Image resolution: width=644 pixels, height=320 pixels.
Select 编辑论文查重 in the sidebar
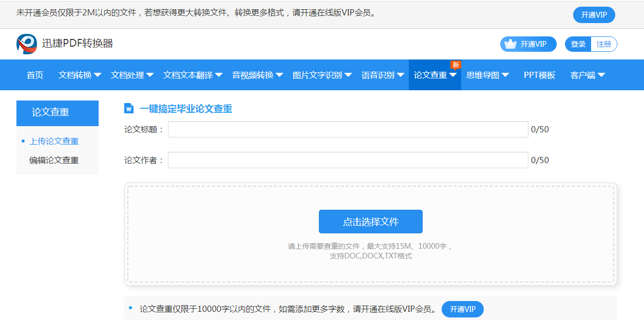pyautogui.click(x=54, y=161)
